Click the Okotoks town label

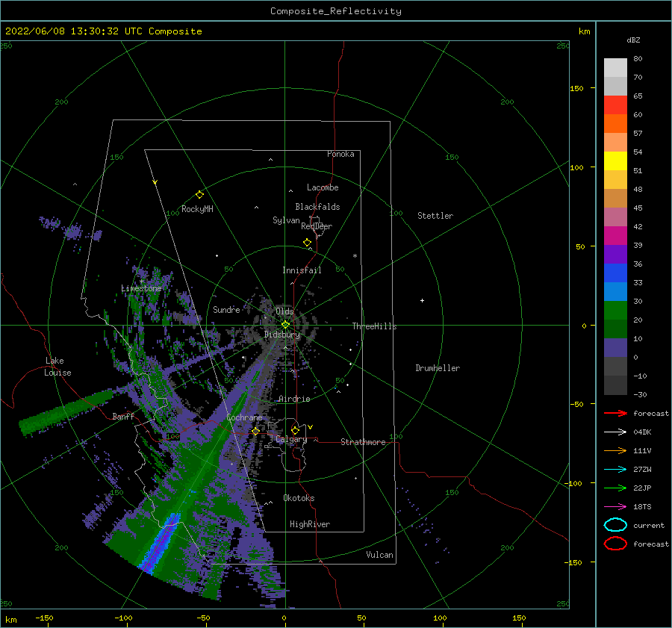[299, 498]
